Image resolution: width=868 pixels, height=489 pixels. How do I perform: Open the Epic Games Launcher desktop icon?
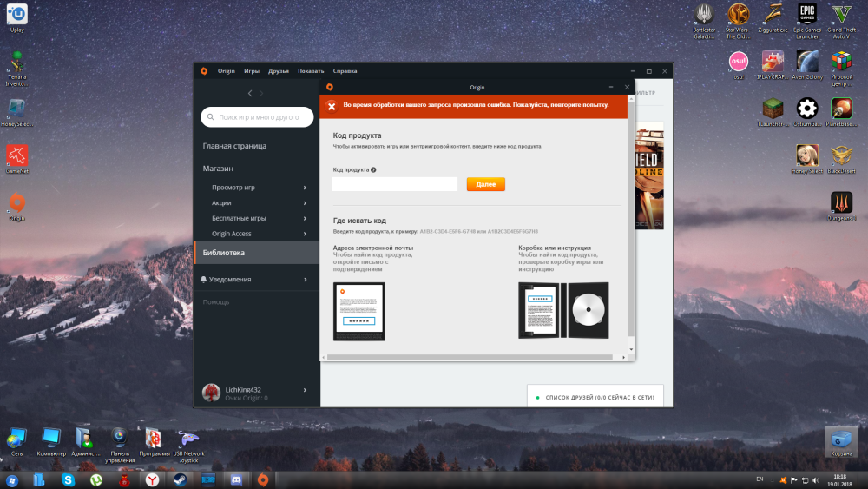click(x=807, y=21)
